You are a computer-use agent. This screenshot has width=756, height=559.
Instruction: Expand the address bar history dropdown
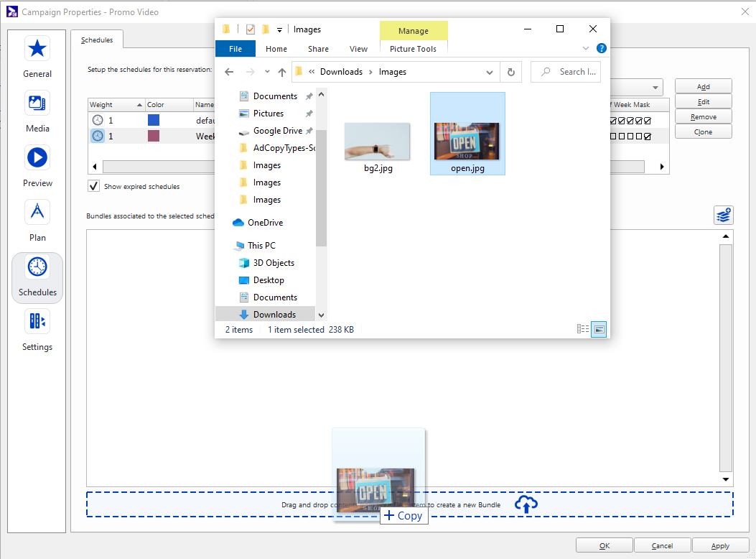(489, 72)
